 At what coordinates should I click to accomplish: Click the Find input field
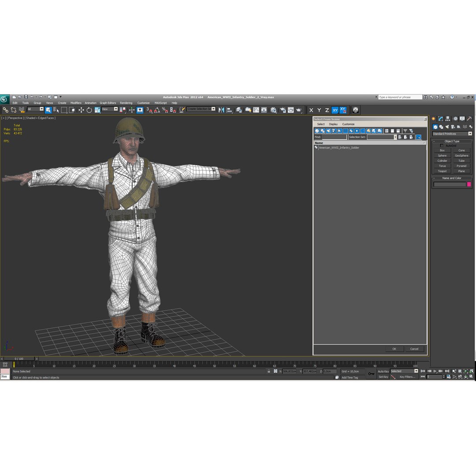click(x=334, y=137)
